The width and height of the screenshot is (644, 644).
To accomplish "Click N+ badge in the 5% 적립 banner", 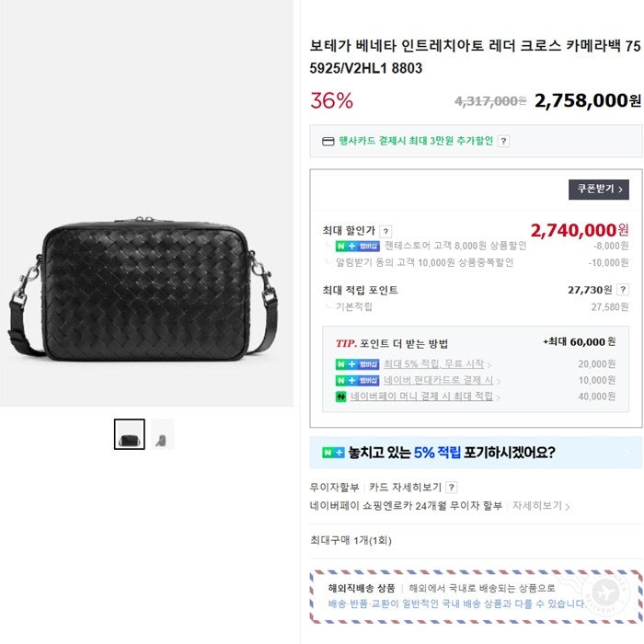I will tap(333, 453).
